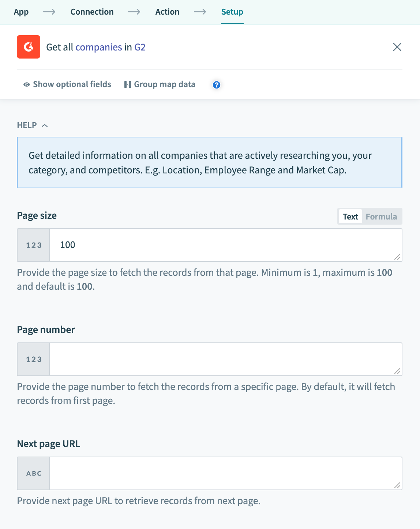Switch to the Connection step
Viewport: 420px width, 529px height.
92,11
